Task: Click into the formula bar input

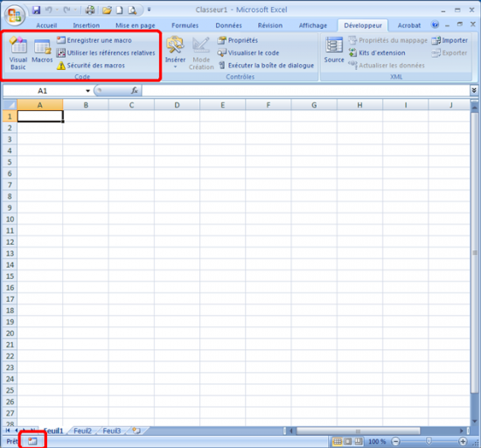Action: coord(305,90)
